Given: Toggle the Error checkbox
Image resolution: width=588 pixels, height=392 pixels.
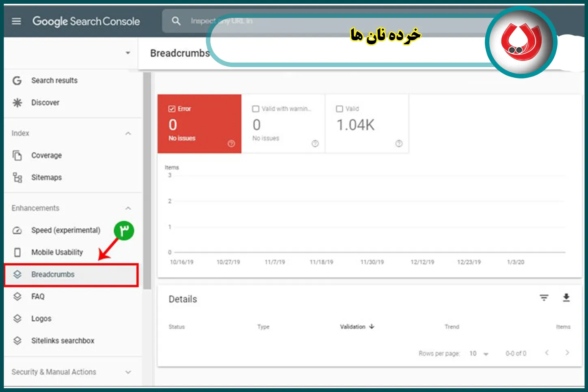Looking at the screenshot, I should 172,109.
